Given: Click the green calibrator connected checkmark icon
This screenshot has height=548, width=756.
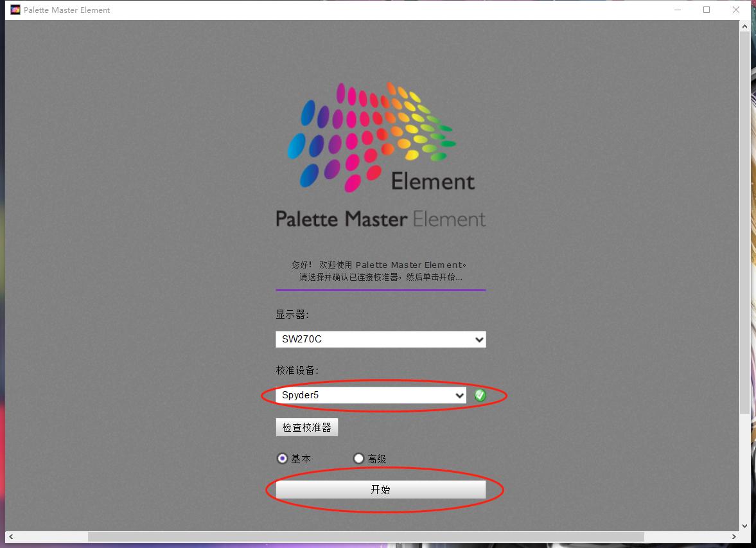Looking at the screenshot, I should pyautogui.click(x=480, y=395).
